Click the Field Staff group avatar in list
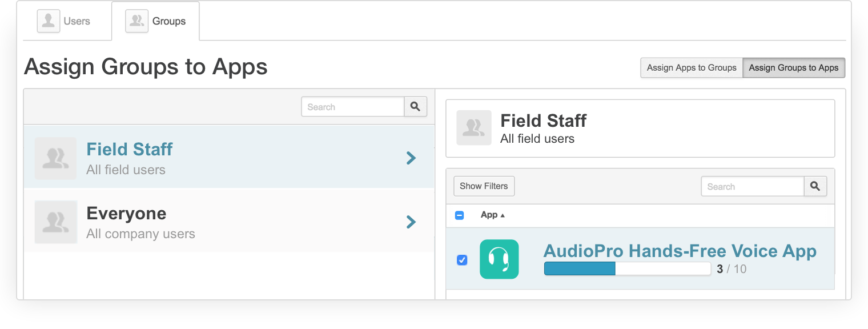The image size is (868, 329). (x=55, y=158)
